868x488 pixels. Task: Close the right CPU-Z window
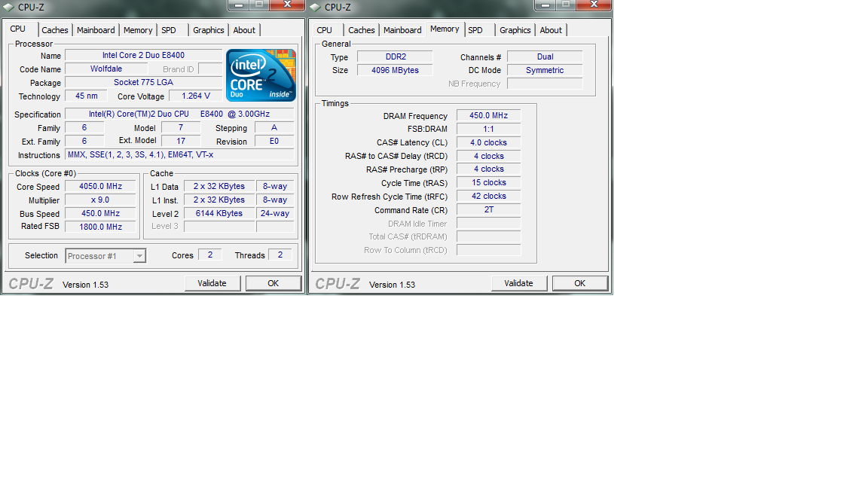[594, 5]
